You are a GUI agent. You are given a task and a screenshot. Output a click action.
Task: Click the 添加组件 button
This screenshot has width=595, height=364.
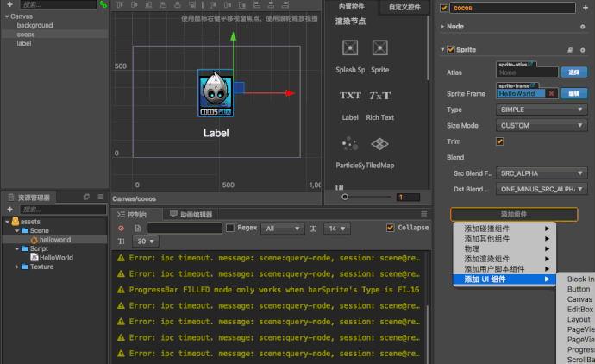[513, 214]
